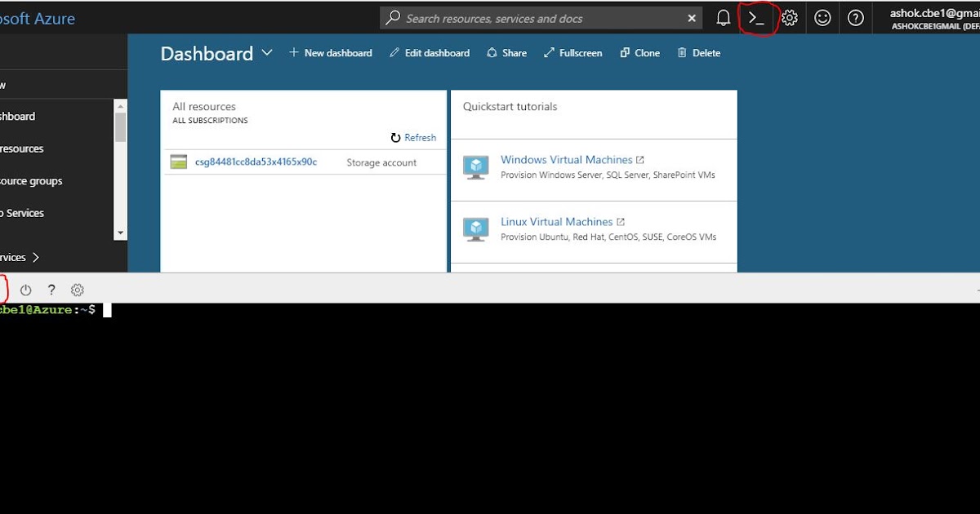
Task: Click the Cloud Shell power icon
Action: pos(25,290)
